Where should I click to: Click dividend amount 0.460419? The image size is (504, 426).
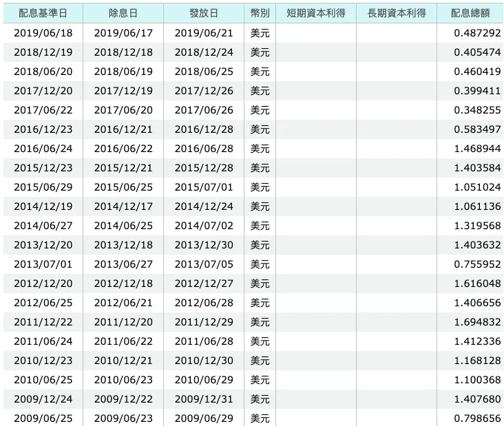click(x=477, y=72)
